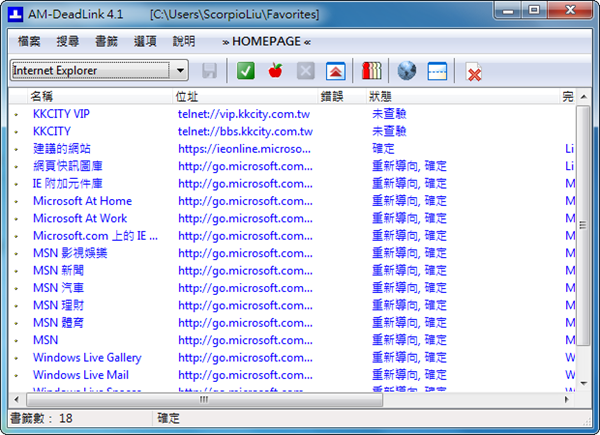Viewport: 600px width, 435px height.
Task: Select the 網頁快訊圖庫 bookmark
Action: click(68, 166)
